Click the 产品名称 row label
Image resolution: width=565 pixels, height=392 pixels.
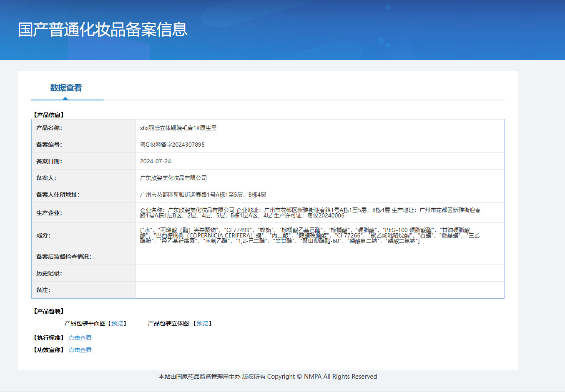(49, 128)
